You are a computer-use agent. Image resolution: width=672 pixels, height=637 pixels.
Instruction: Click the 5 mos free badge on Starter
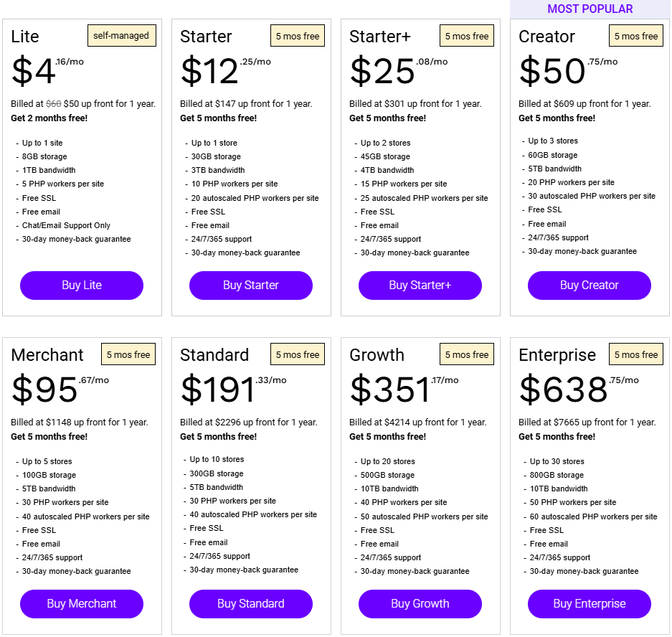coord(298,37)
